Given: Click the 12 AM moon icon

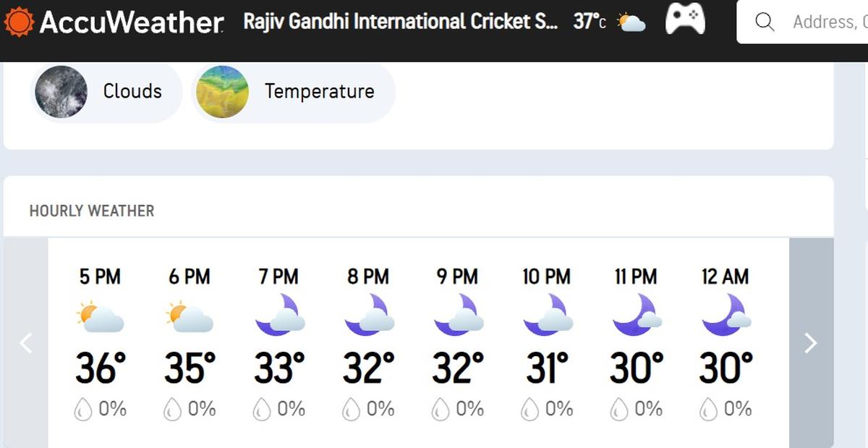Looking at the screenshot, I should click(x=726, y=316).
